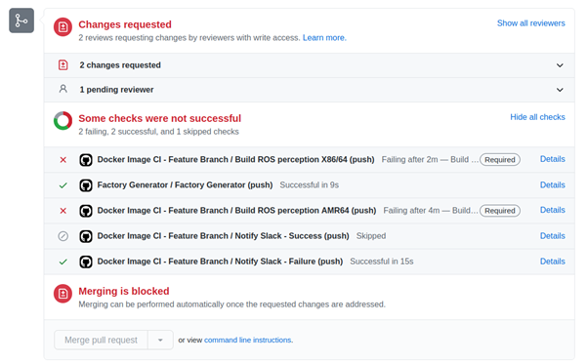Open the merge method dropdown arrow
The image size is (588, 364).
tap(160, 340)
